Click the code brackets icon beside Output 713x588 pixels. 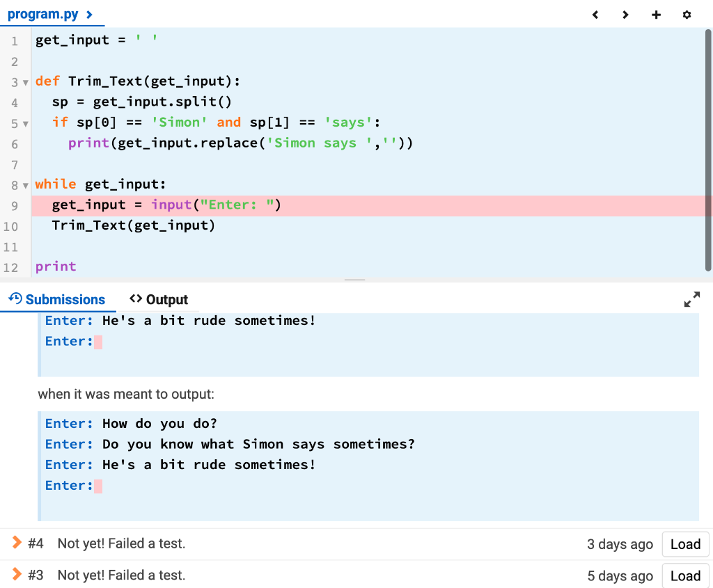pos(136,299)
